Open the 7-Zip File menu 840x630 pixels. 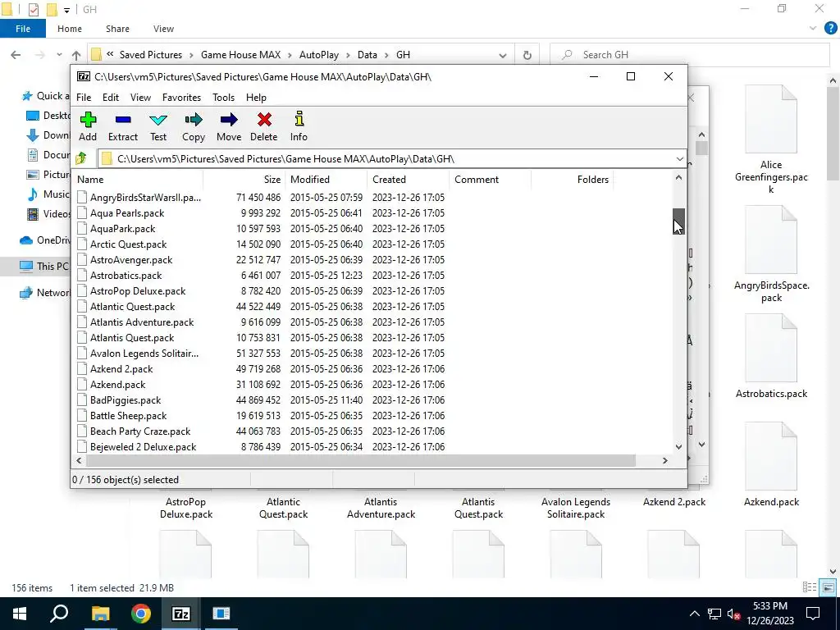pos(84,98)
